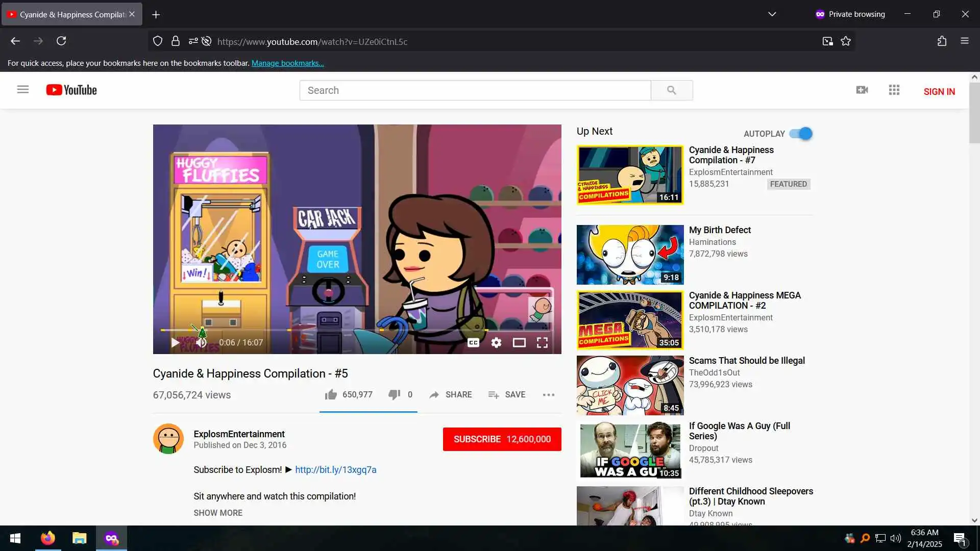Open the YouTube hamburger guide menu

pos(23,90)
